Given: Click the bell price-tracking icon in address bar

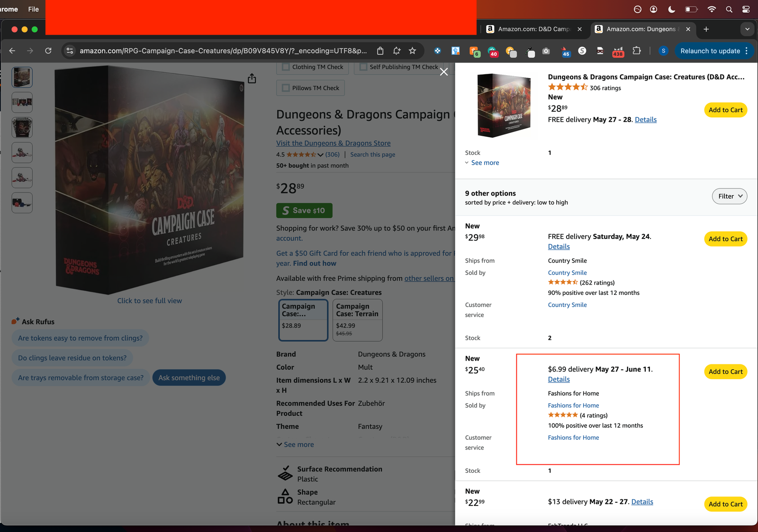Looking at the screenshot, I should pyautogui.click(x=397, y=51).
